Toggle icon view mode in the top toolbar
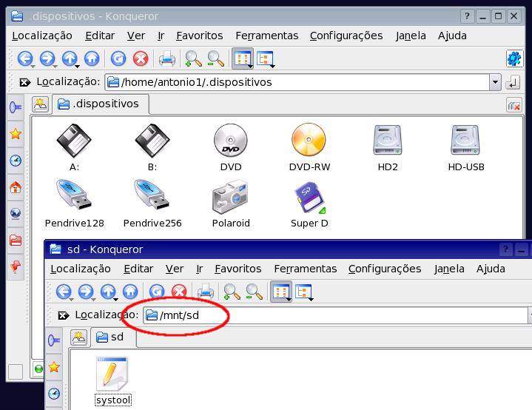The height and width of the screenshot is (410, 532). coord(242,58)
